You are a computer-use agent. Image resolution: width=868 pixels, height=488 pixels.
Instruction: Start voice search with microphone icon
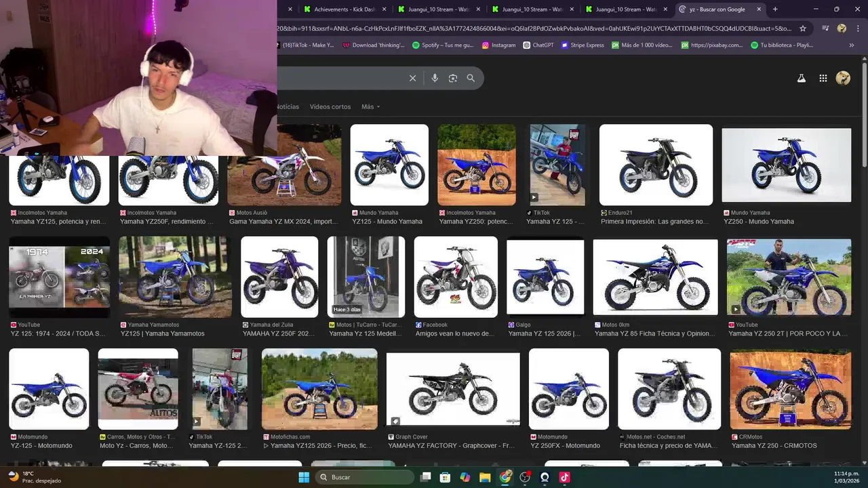tap(435, 78)
